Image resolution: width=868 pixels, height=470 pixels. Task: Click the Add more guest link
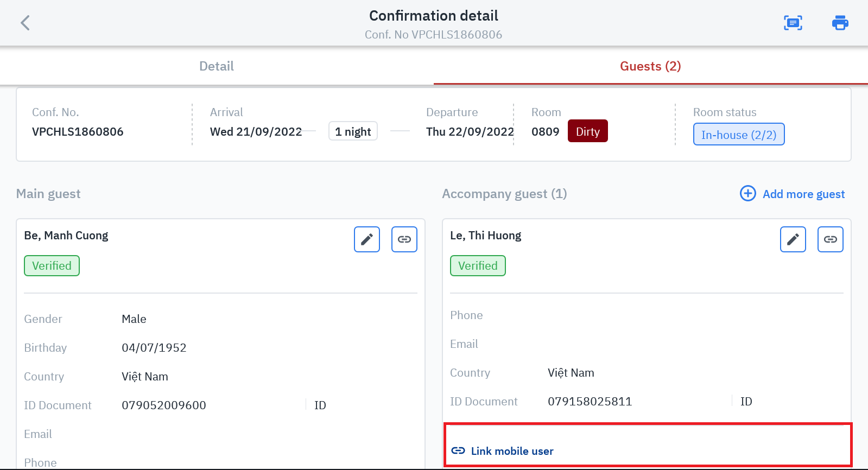[x=803, y=194]
